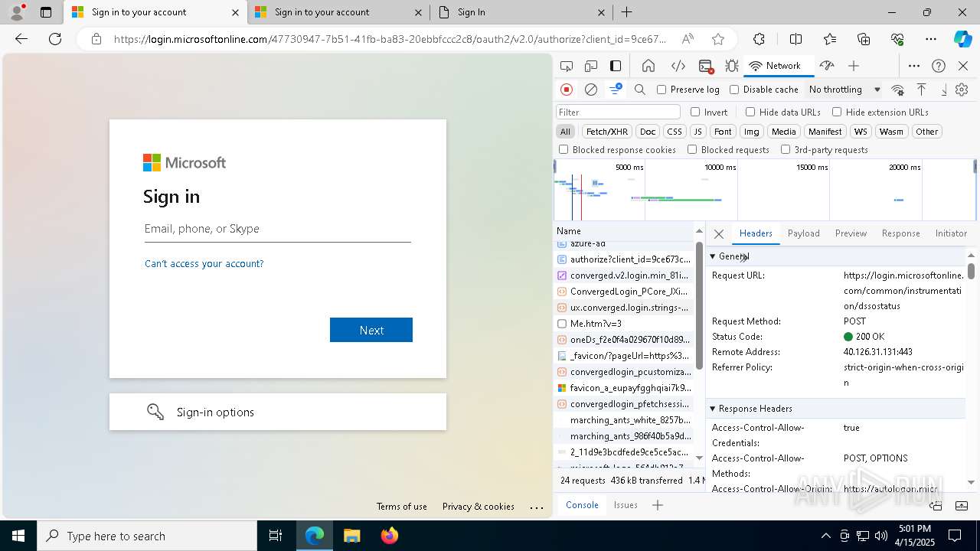Open network conditions Wi-Fi gear icon
The image size is (980, 551).
(898, 90)
